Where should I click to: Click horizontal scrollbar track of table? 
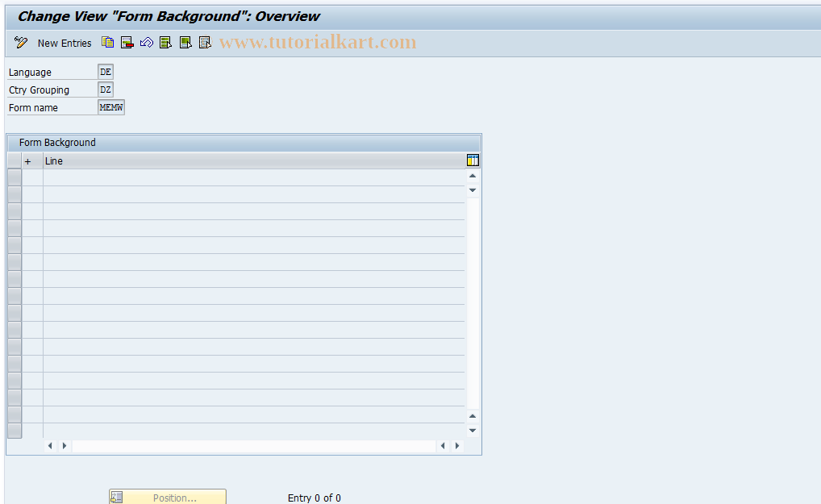tap(254, 446)
